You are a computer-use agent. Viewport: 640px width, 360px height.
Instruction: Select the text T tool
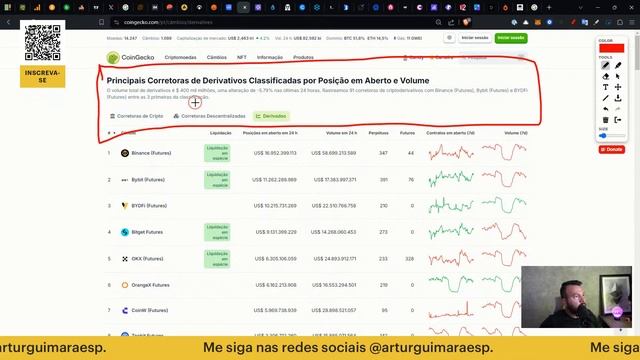click(x=605, y=87)
